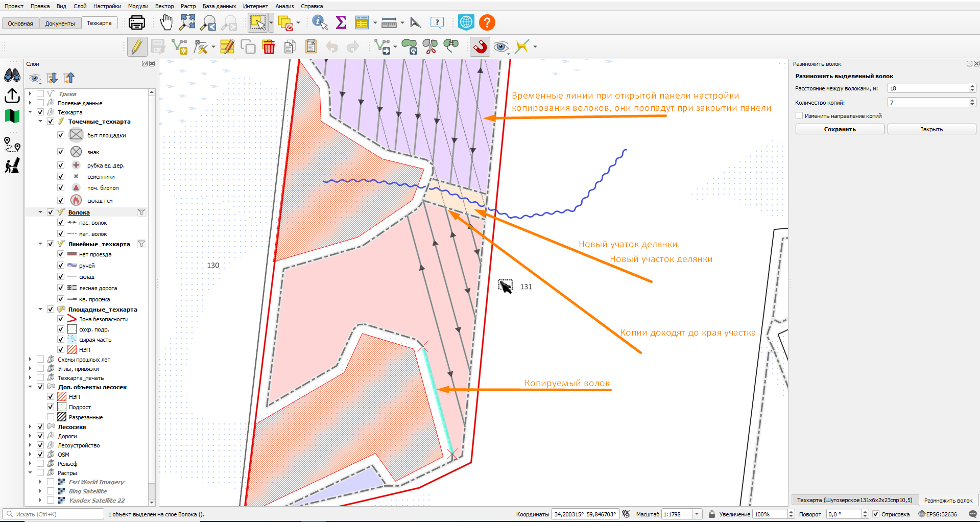
Task: Click the Paste Features clipboard icon
Action: (311, 46)
